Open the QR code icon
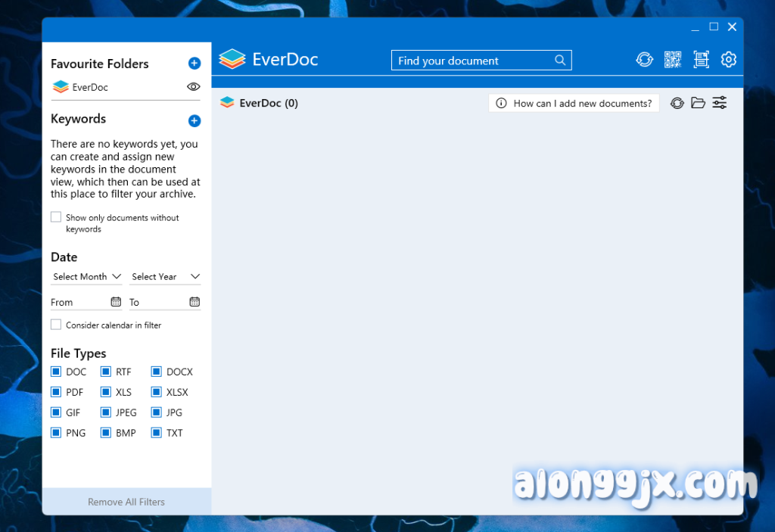The height and width of the screenshot is (532, 775). [673, 60]
